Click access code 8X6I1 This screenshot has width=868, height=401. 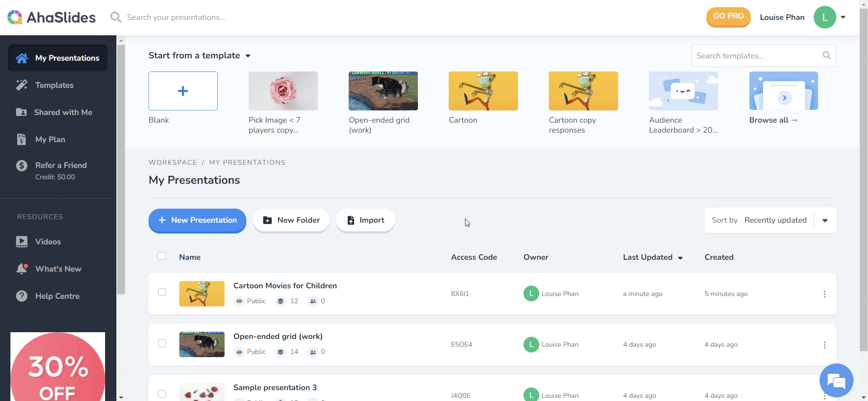(460, 294)
